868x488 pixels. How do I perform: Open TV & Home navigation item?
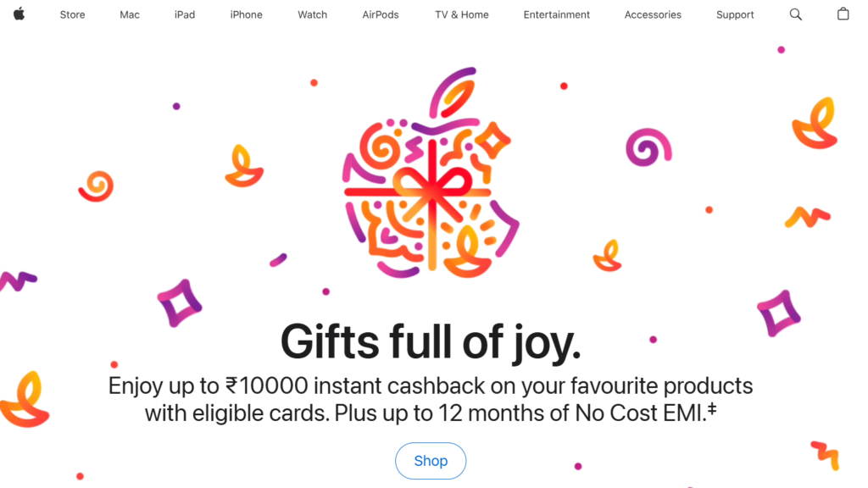point(462,15)
